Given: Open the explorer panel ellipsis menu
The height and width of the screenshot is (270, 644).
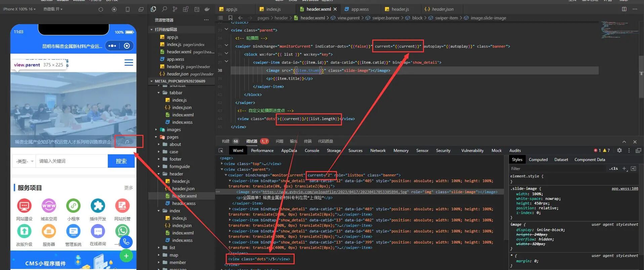Looking at the screenshot, I should 206,20.
